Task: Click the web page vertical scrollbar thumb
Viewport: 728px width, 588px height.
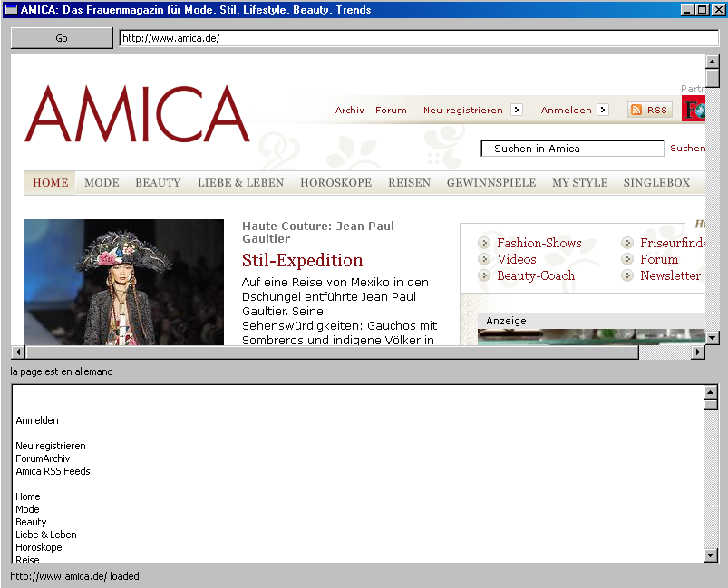Action: (x=713, y=78)
